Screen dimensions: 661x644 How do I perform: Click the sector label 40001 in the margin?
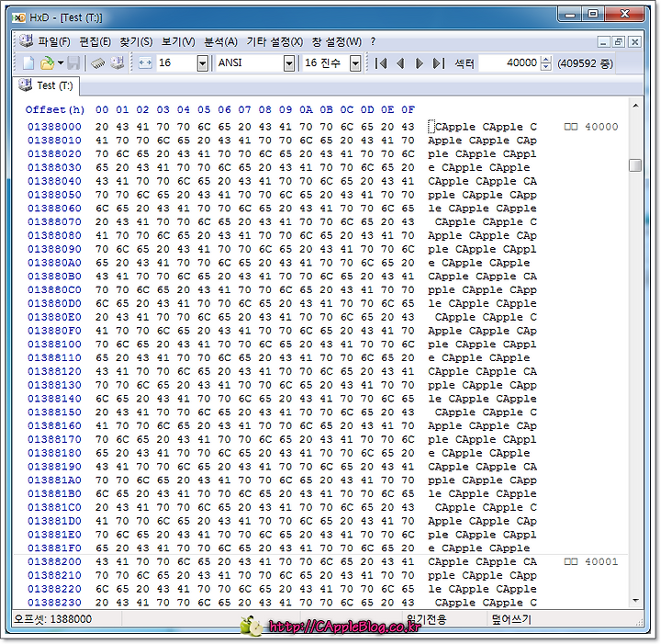click(x=591, y=561)
